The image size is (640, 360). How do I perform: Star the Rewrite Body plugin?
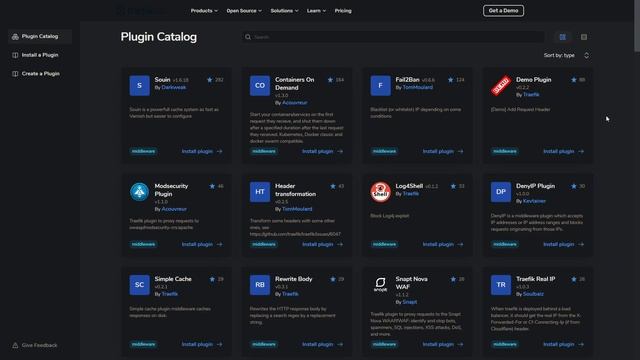click(333, 279)
